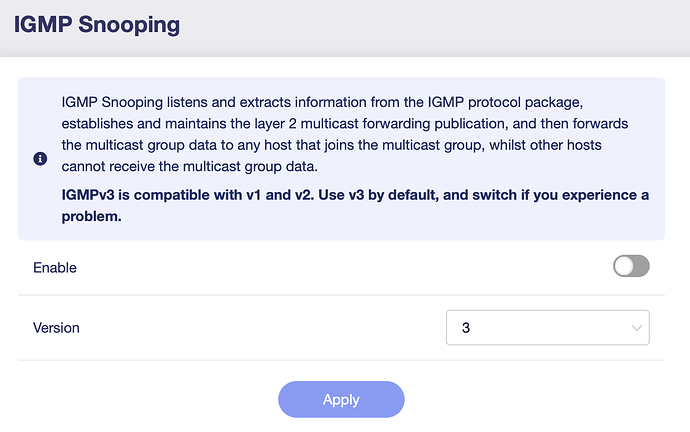
Task: Click the grey knob of the Enable toggle
Action: (624, 266)
